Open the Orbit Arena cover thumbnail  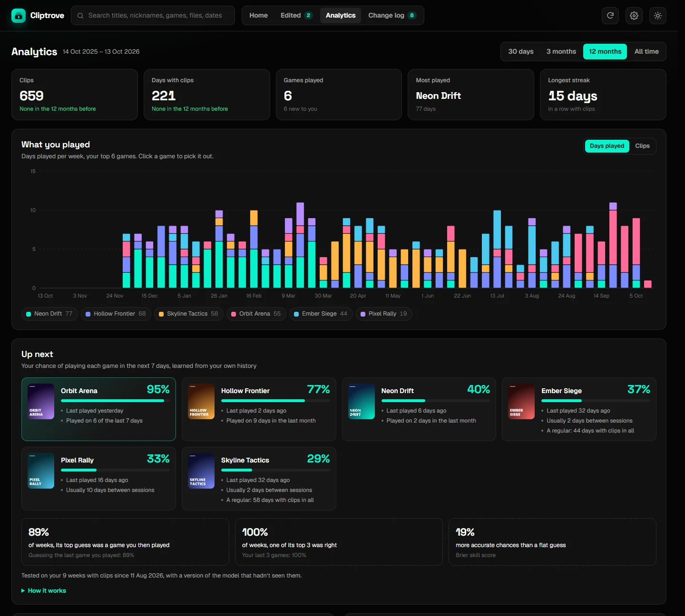[41, 401]
